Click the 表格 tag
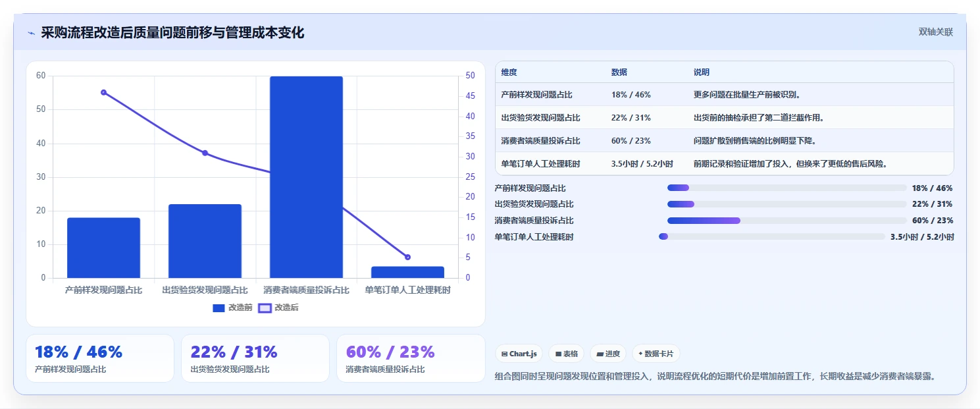The width and height of the screenshot is (980, 409). pos(566,354)
